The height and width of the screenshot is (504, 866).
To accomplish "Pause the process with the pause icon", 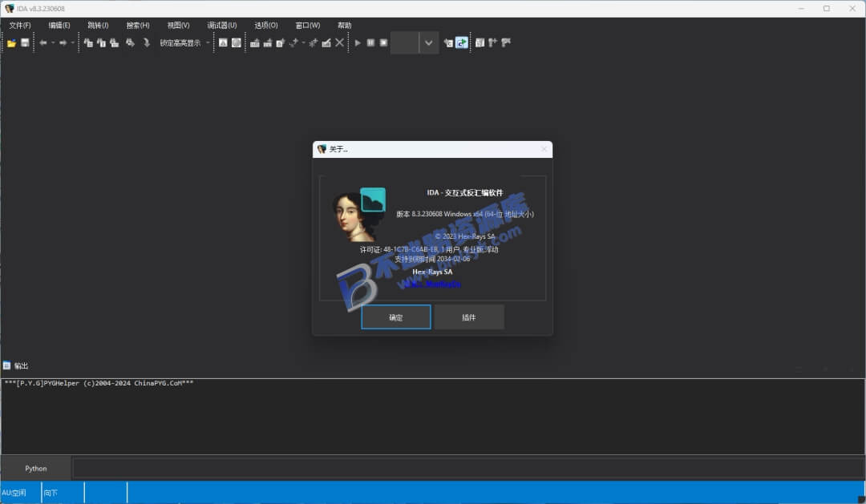I will 370,42.
